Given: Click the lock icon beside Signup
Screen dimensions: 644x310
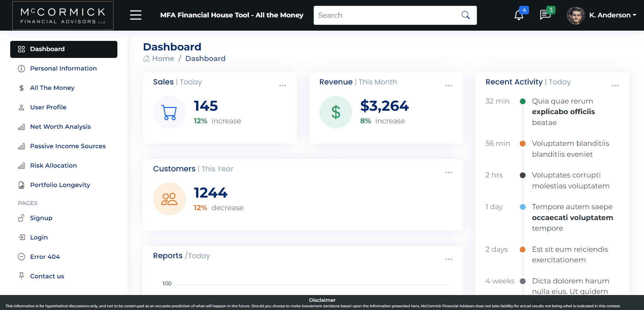Looking at the screenshot, I should tap(21, 218).
